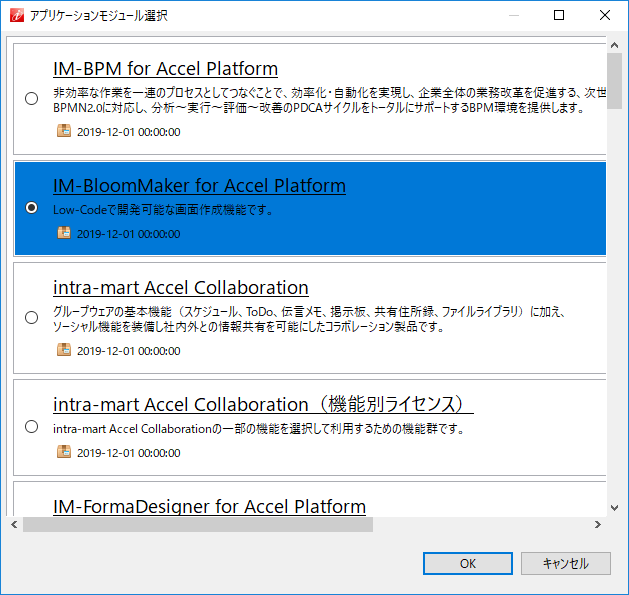Click package icon under intra-mart Accel Collaboration description

click(x=64, y=350)
